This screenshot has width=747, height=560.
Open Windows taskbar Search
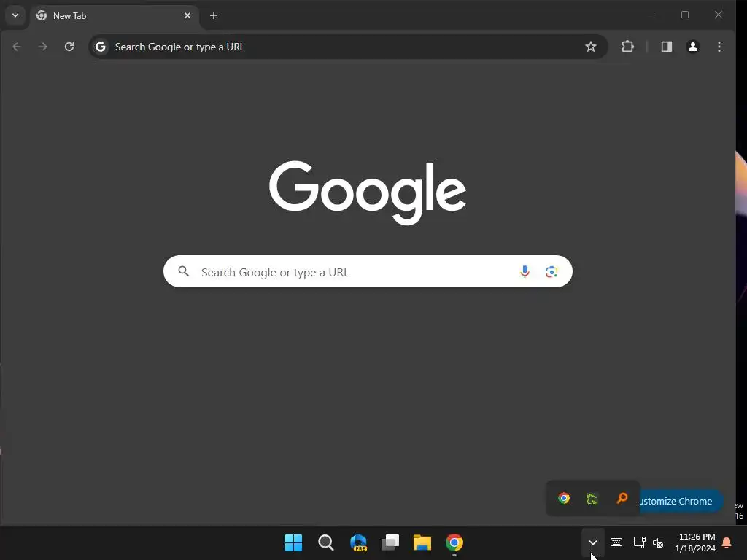pos(326,542)
